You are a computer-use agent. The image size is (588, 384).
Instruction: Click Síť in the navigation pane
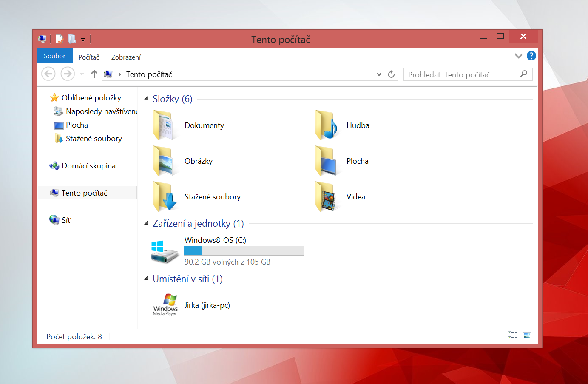[65, 220]
